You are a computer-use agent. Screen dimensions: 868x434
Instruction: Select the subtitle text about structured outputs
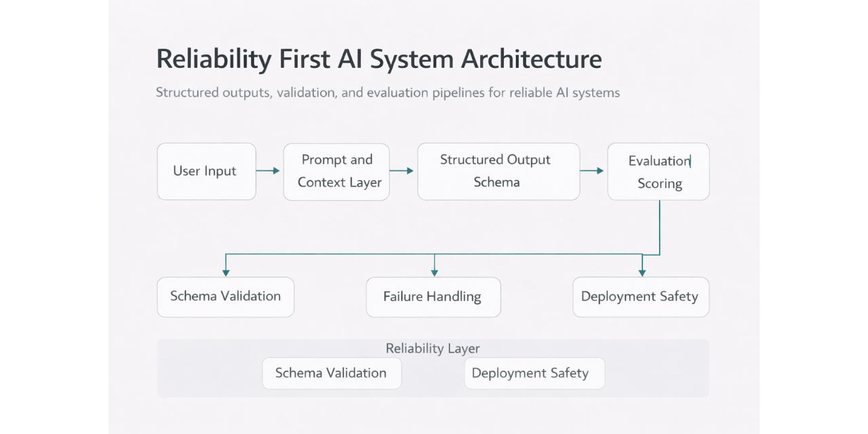pyautogui.click(x=387, y=92)
